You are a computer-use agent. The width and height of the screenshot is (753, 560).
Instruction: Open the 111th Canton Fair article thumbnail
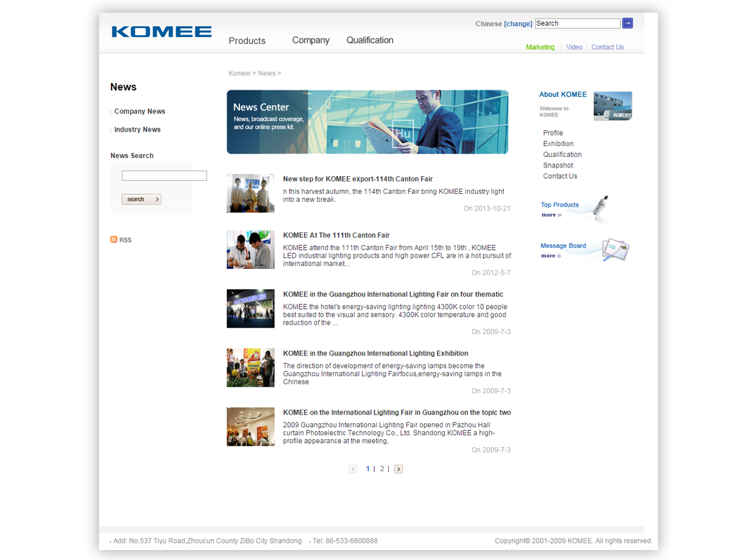click(251, 250)
